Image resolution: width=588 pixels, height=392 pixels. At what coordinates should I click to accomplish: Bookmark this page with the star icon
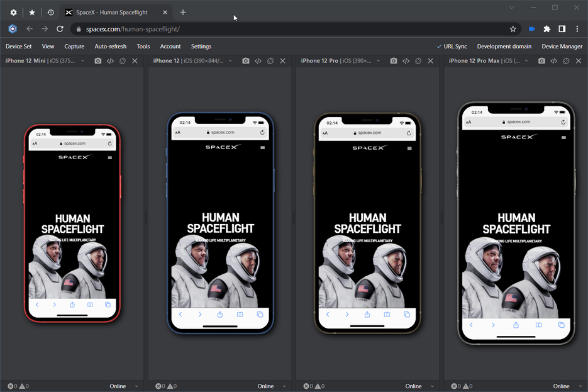click(513, 29)
